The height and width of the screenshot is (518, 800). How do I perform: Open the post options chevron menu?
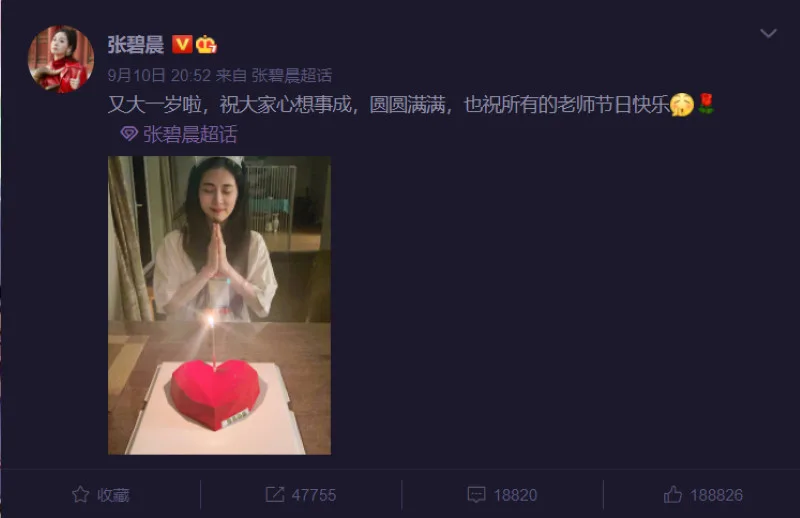pyautogui.click(x=768, y=34)
